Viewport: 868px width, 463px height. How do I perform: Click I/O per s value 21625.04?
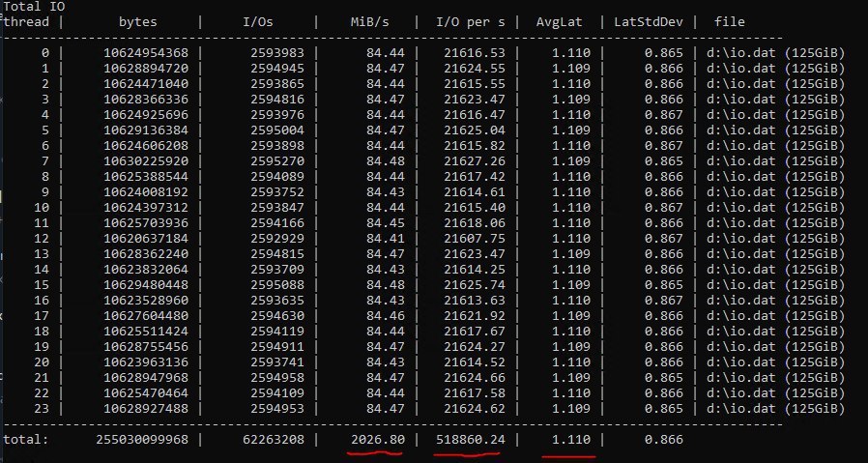click(475, 130)
